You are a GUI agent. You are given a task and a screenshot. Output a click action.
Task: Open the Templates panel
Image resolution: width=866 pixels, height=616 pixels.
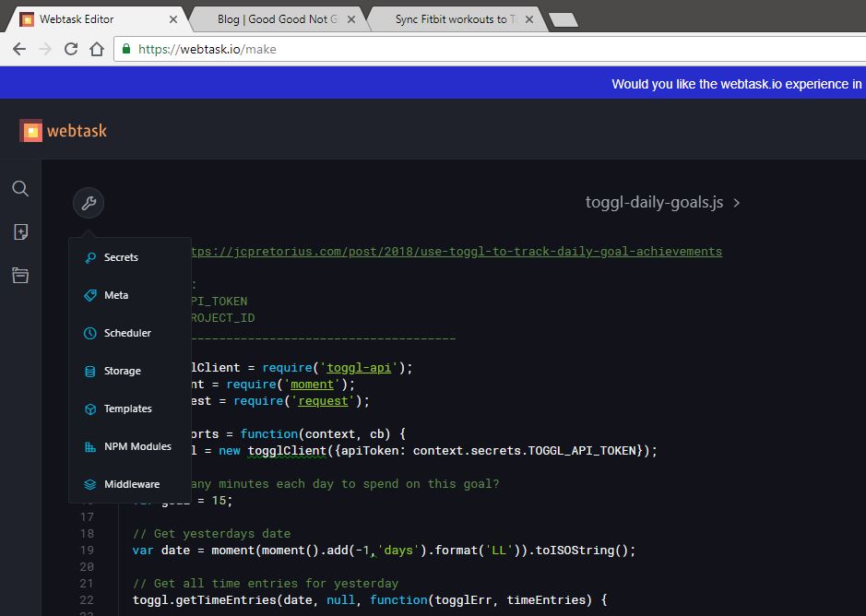pos(127,408)
